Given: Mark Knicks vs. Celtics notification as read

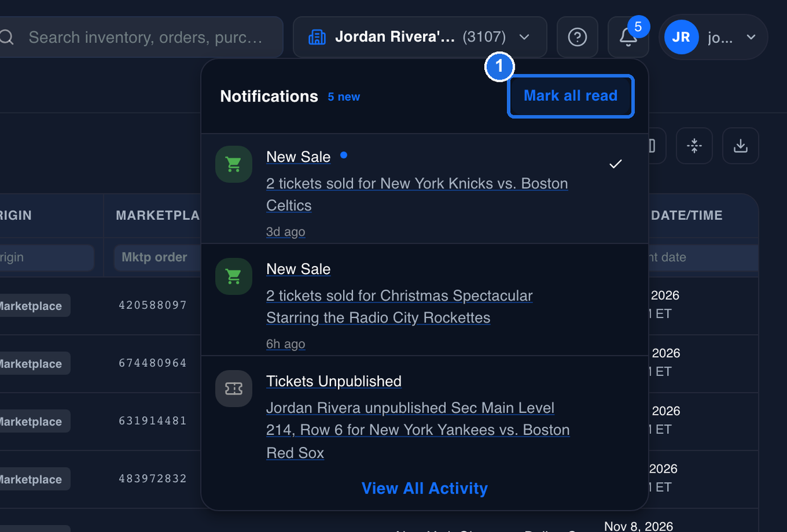Looking at the screenshot, I should 615,164.
